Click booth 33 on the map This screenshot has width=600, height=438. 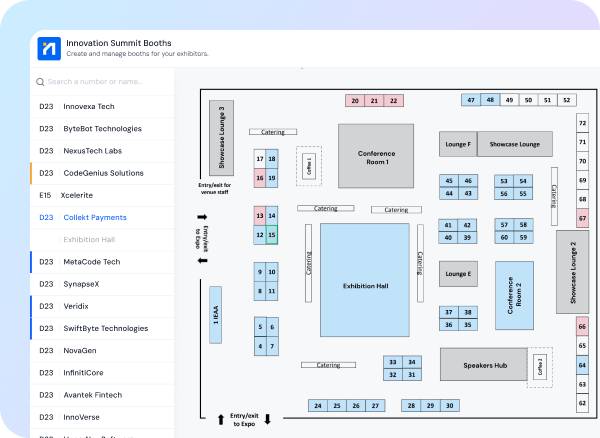click(393, 362)
